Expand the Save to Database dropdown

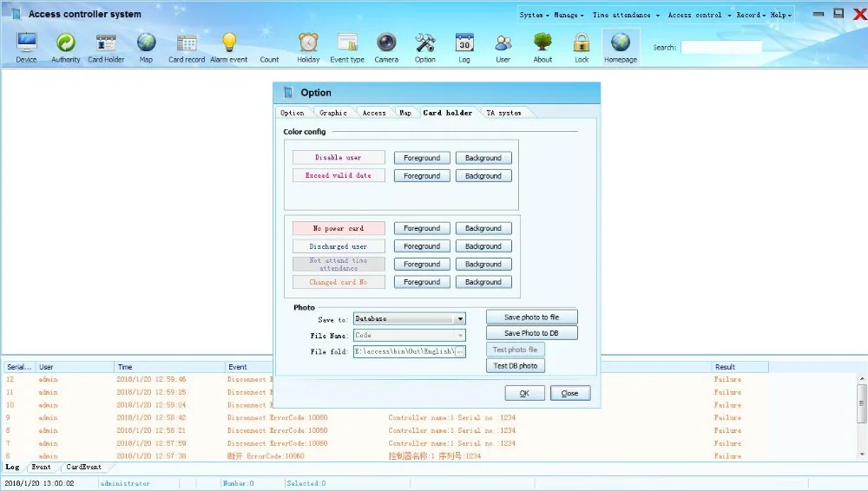460,319
